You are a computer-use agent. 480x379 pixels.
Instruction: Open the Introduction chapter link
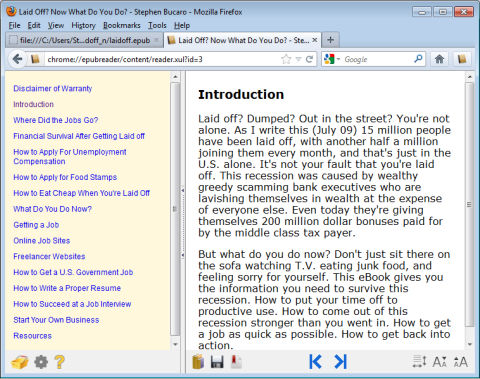[x=33, y=104]
